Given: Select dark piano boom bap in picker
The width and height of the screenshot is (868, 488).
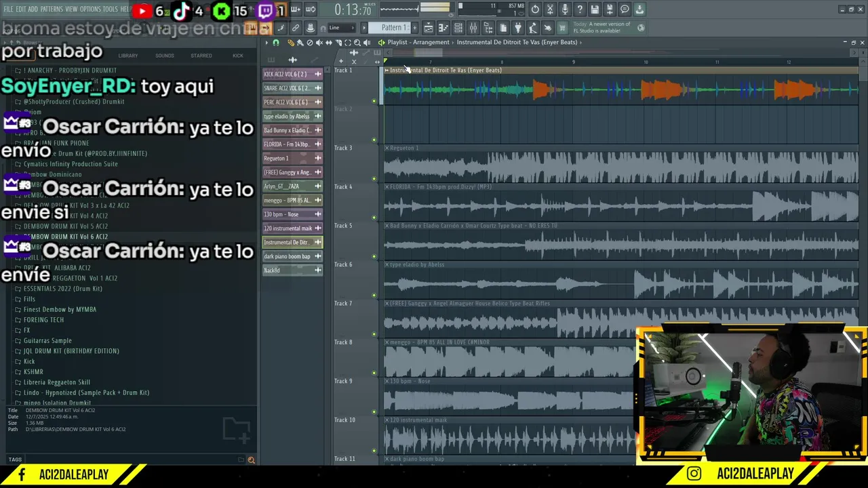Looking at the screenshot, I should point(292,256).
